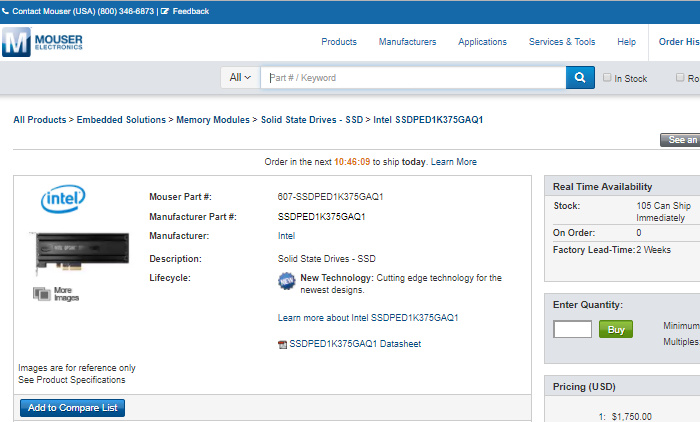Click the Intel SSDPED1K375GAQ1 breadcrumb text
The image size is (700, 422).
[428, 120]
